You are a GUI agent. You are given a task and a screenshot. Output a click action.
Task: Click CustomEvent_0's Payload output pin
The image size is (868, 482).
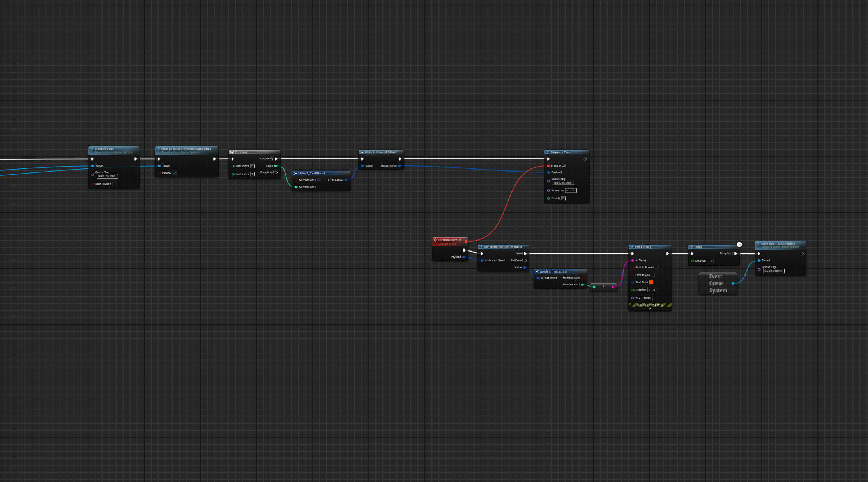pos(464,257)
